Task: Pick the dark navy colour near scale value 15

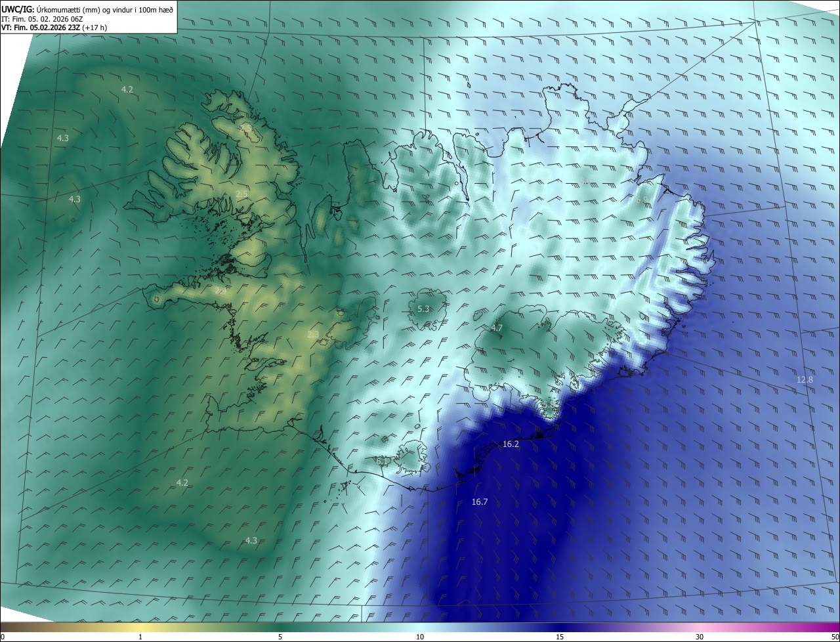Action: point(560,628)
